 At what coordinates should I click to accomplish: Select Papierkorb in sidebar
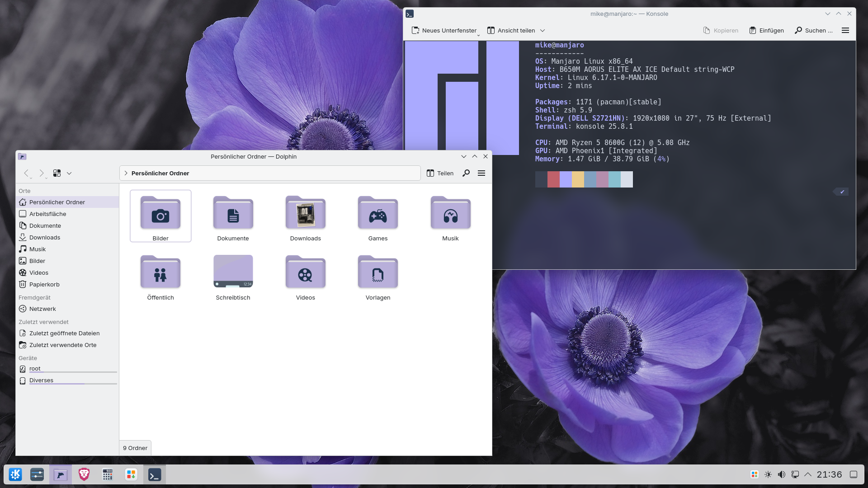[44, 284]
